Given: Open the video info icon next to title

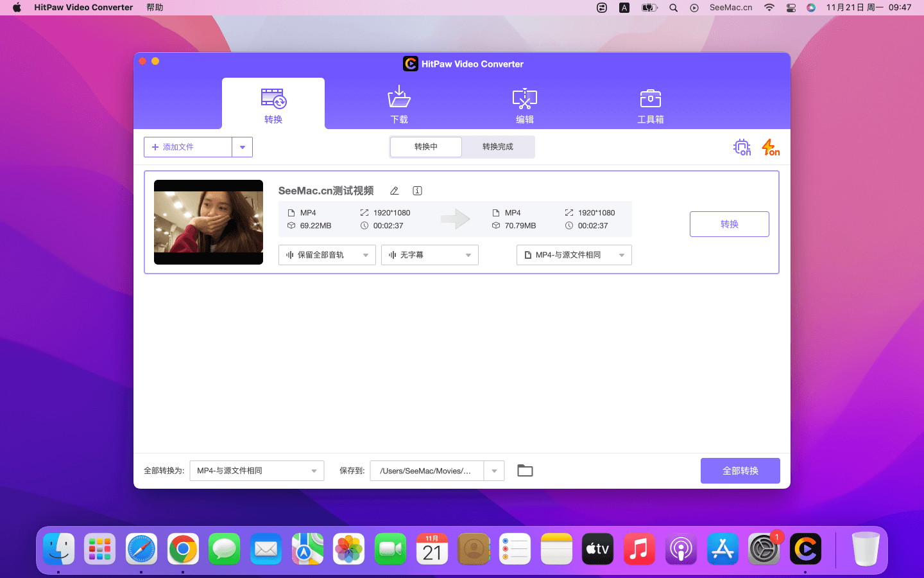Looking at the screenshot, I should click(417, 191).
